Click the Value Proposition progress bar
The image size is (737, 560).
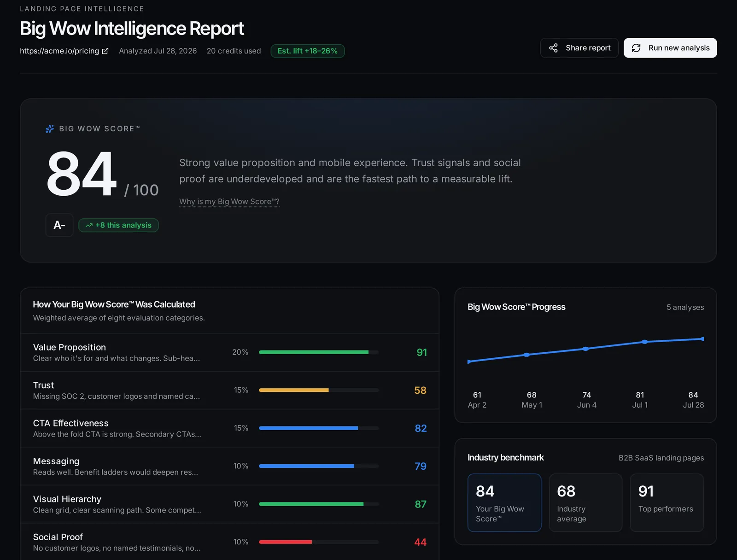pyautogui.click(x=319, y=352)
